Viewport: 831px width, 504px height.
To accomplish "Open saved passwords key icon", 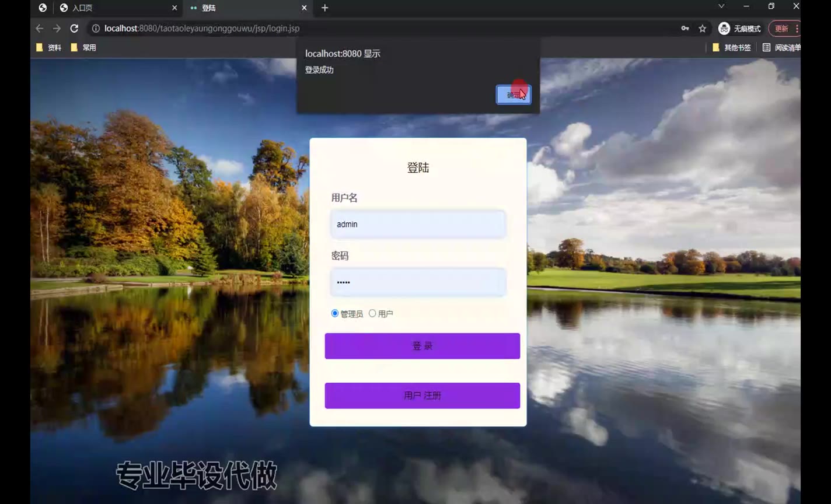I will 685,29.
